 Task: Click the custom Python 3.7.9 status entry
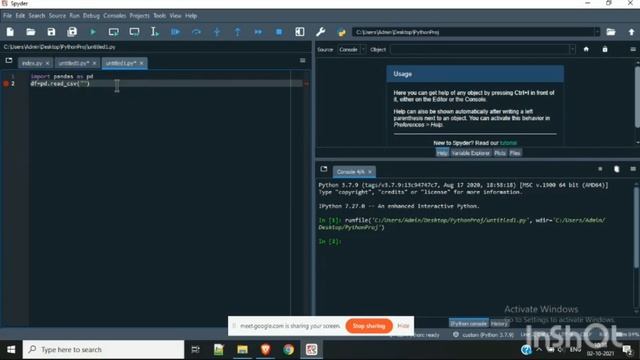click(x=484, y=335)
